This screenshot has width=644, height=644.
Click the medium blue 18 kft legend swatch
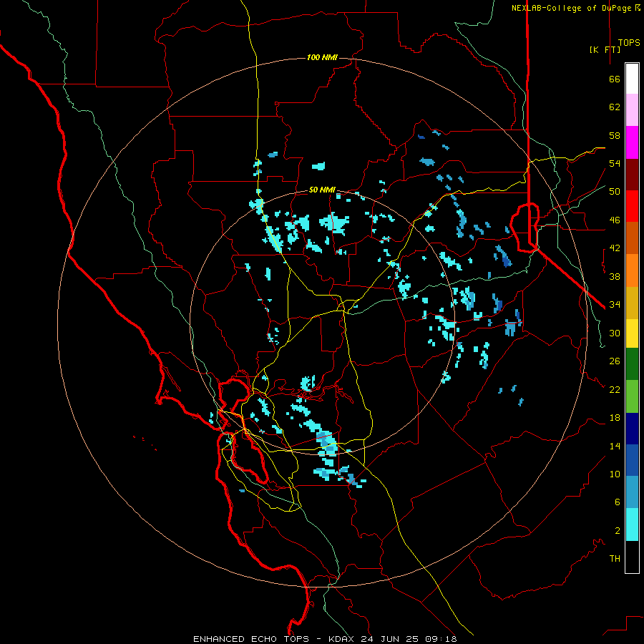pos(632,460)
